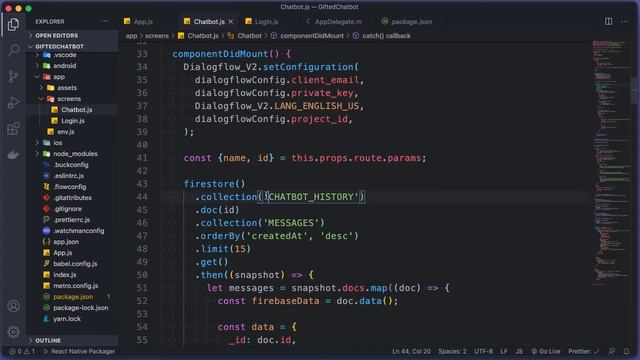This screenshot has height=360, width=640.
Task: Click the Prettier status bar item
Action: pyautogui.click(x=584, y=351)
